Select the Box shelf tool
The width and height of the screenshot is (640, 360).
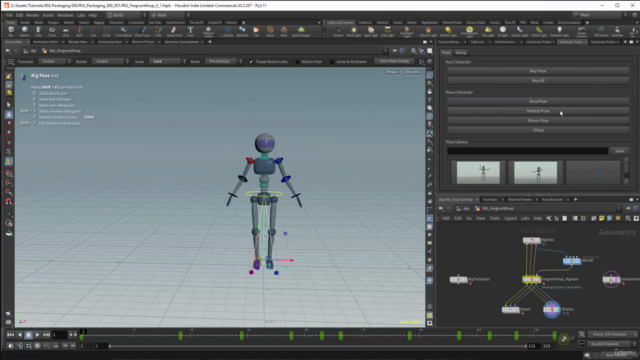(x=11, y=31)
